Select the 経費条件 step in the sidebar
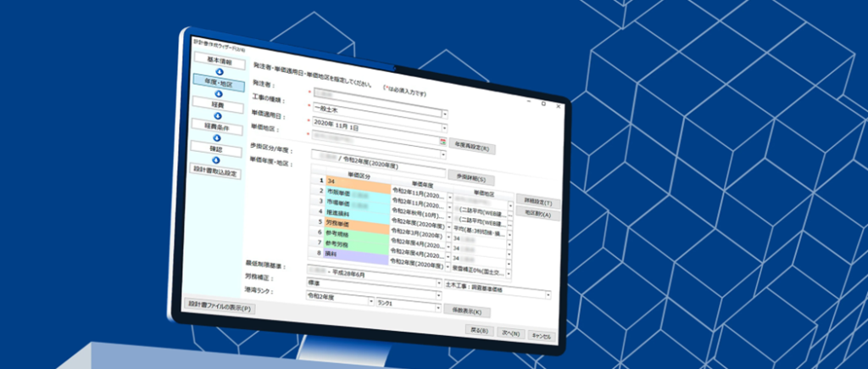 (216, 126)
